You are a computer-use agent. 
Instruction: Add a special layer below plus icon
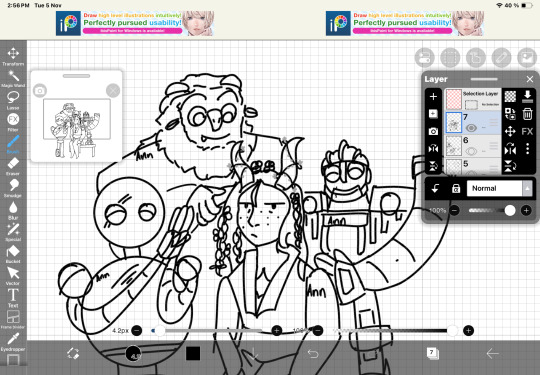(x=433, y=114)
